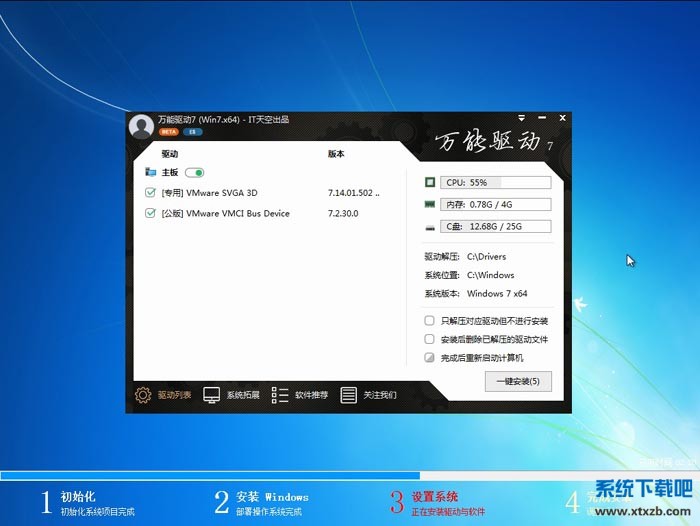
Task: Uncheck the VMware SVGA 3D driver
Action: (151, 193)
